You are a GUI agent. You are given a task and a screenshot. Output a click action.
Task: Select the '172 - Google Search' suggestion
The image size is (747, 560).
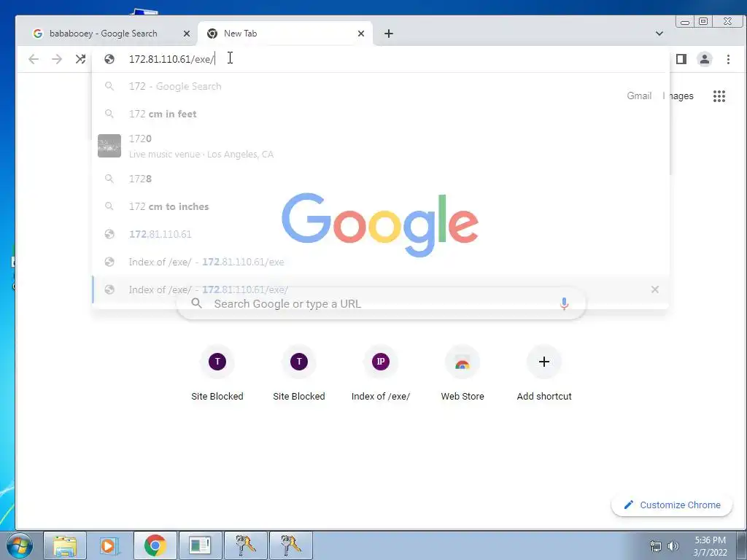[380, 86]
